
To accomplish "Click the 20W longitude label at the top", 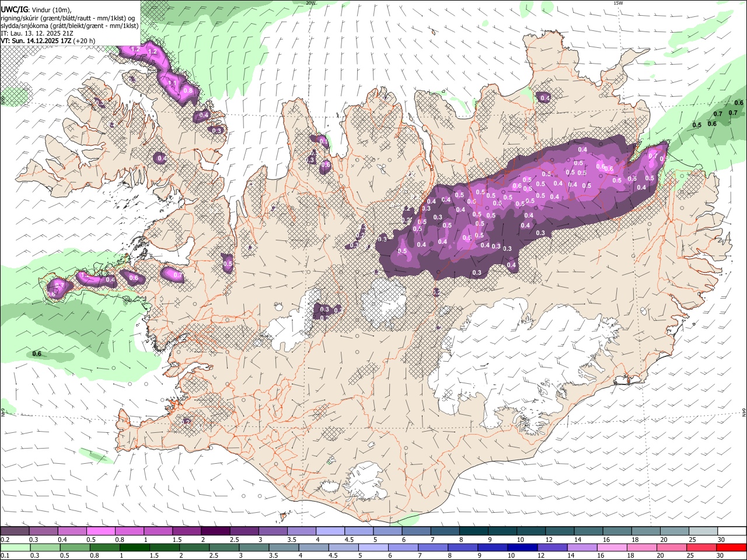I will pos(310,3).
